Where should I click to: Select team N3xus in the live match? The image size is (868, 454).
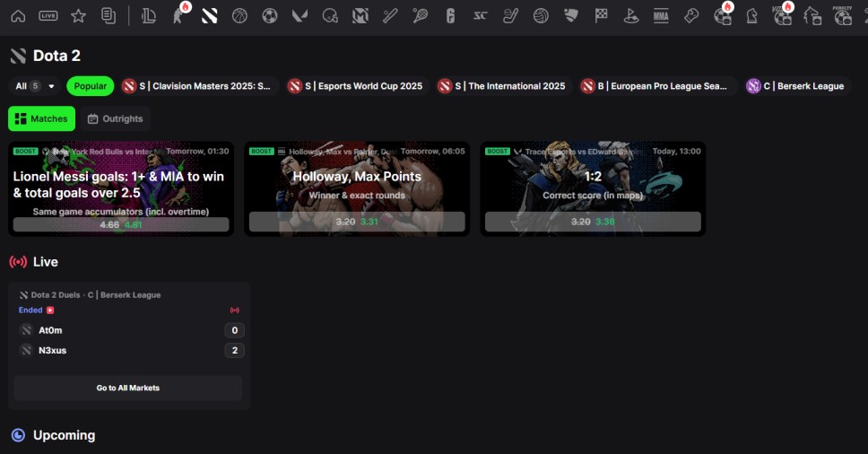(53, 351)
